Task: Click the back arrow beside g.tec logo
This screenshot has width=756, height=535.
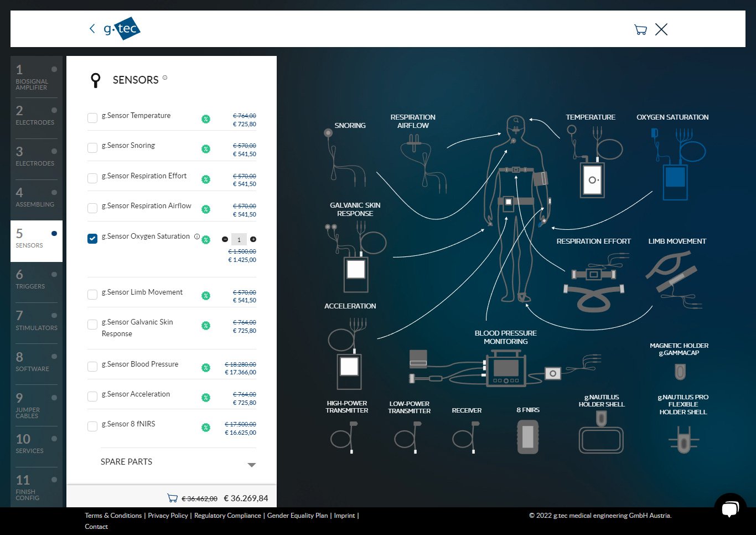Action: click(x=92, y=29)
